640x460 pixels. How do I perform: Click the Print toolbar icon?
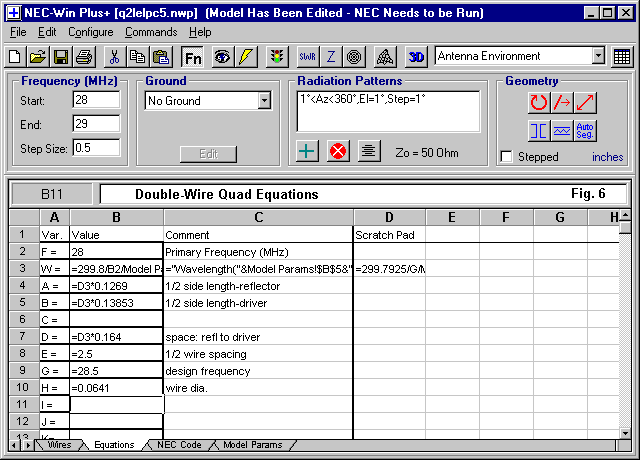tap(83, 57)
